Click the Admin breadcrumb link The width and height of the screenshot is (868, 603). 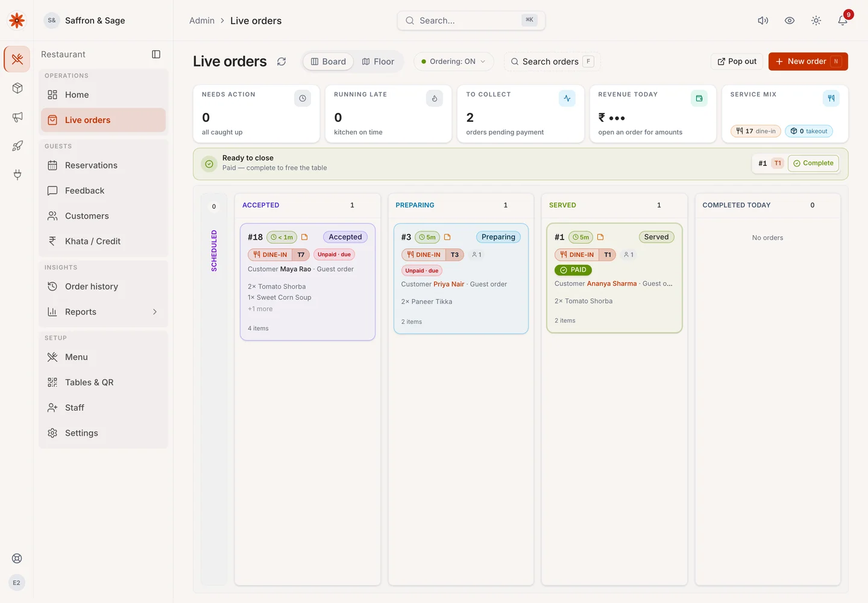tap(202, 21)
